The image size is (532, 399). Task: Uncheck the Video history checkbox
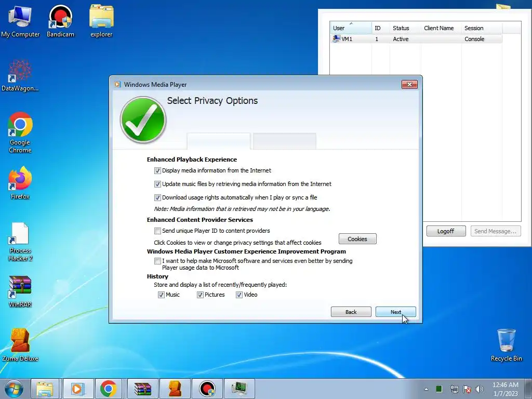239,295
